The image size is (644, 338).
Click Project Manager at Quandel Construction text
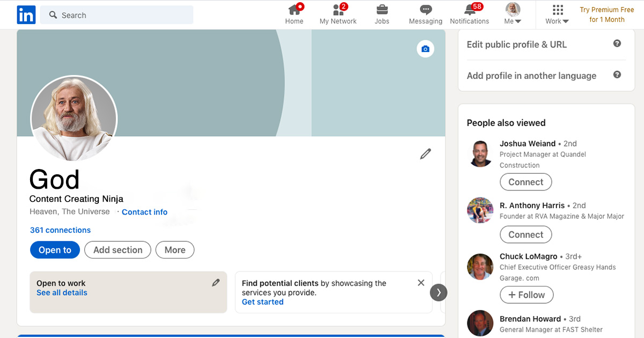pyautogui.click(x=543, y=160)
